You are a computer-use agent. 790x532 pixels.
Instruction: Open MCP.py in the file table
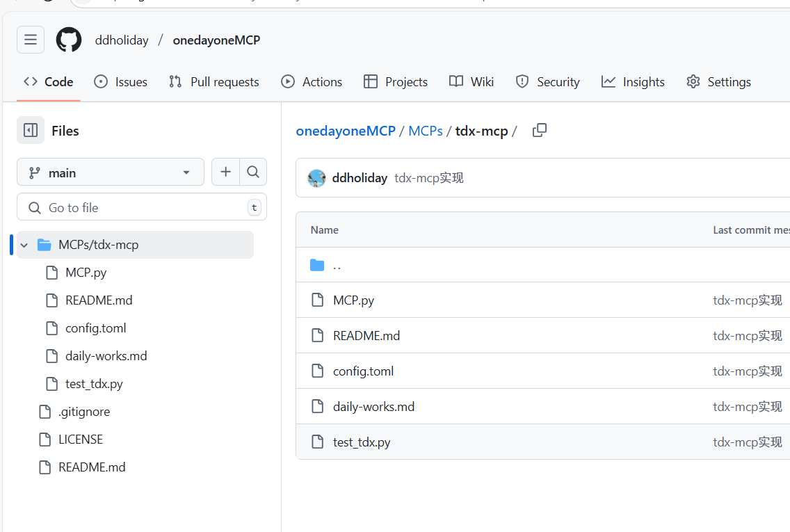353,300
